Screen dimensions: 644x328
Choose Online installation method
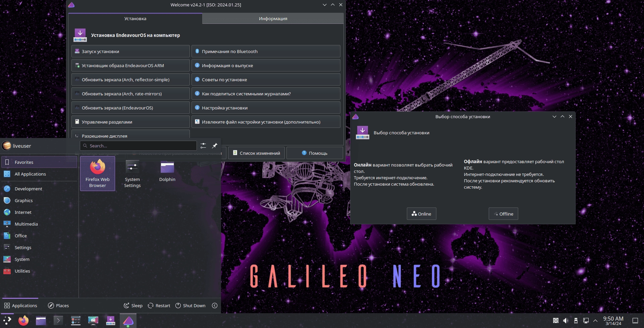click(422, 214)
